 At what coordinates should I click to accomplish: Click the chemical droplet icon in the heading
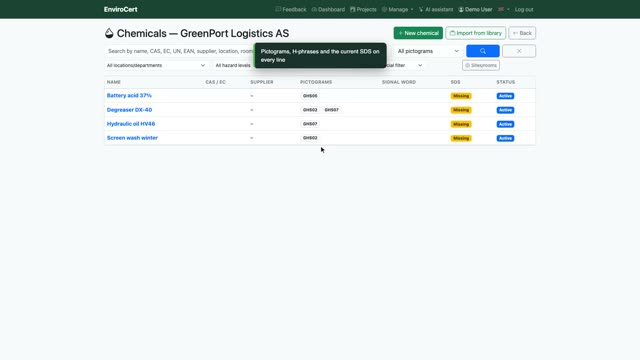point(109,33)
